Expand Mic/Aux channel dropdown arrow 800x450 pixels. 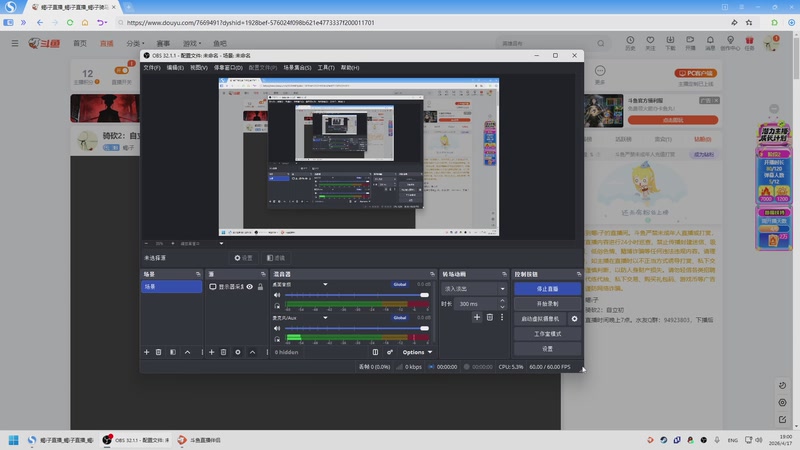tap(325, 317)
